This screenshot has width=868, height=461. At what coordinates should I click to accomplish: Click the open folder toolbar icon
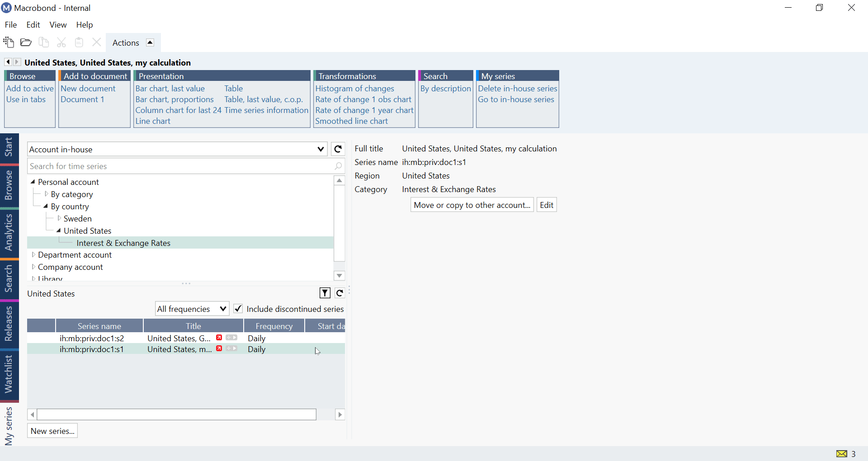[x=26, y=42]
